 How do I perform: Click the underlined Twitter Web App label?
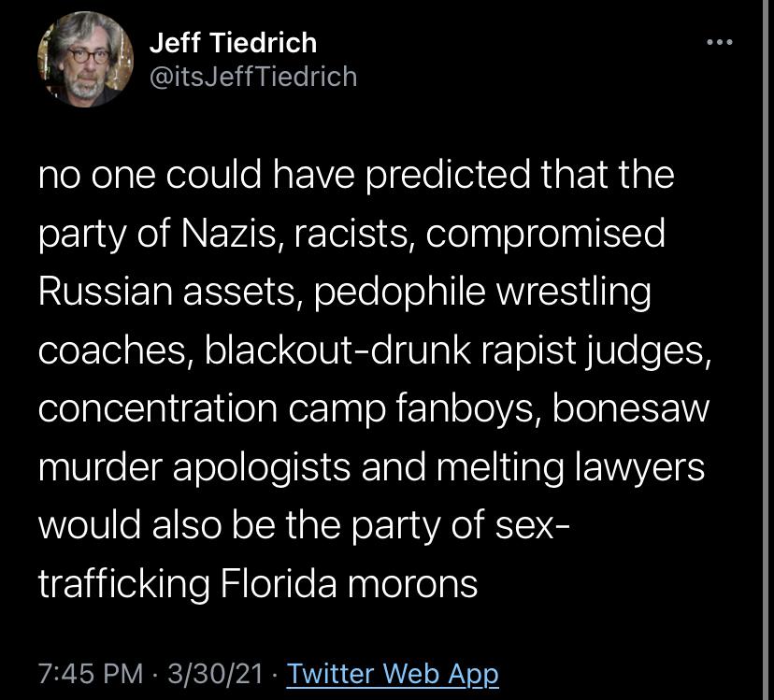391,673
